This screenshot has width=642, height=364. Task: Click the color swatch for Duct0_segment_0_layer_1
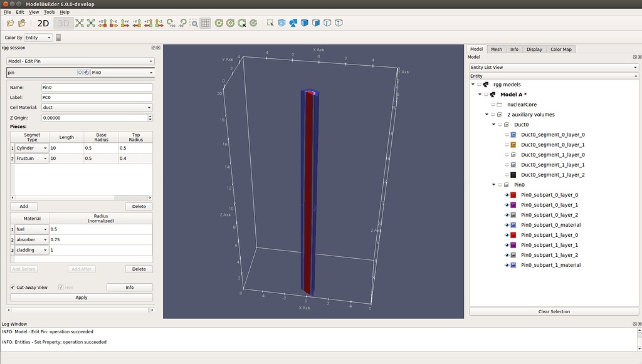coord(513,144)
